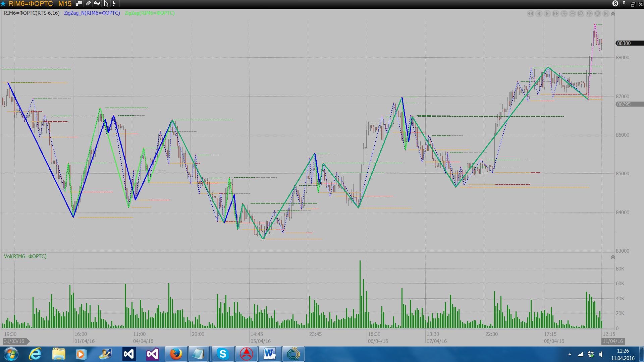Open the indicators icon in the title bar
The image size is (644, 362).
tap(97, 4)
